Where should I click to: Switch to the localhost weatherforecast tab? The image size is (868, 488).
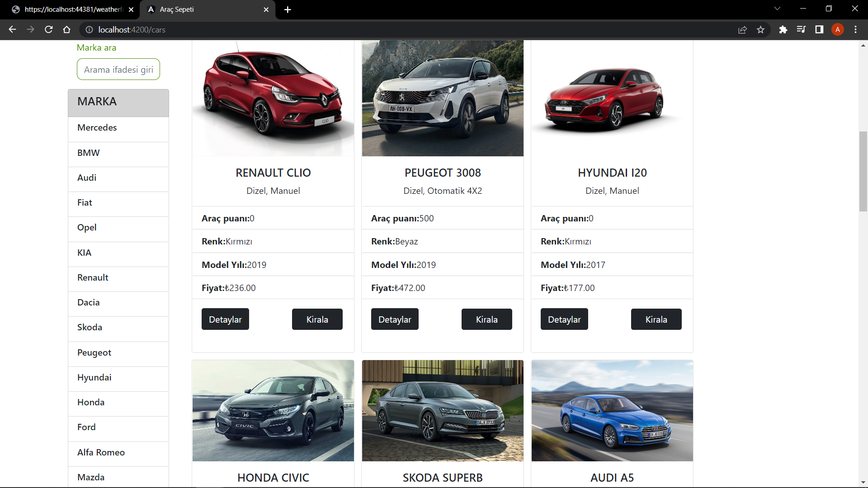pos(72,9)
